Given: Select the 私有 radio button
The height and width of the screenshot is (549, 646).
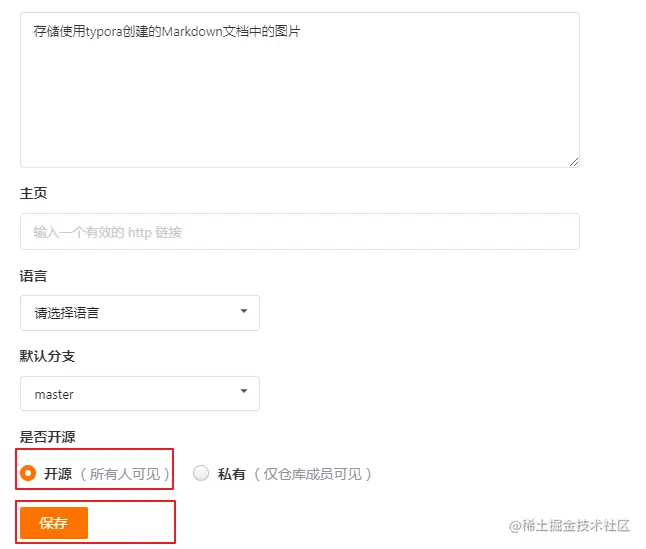Looking at the screenshot, I should pos(201,473).
